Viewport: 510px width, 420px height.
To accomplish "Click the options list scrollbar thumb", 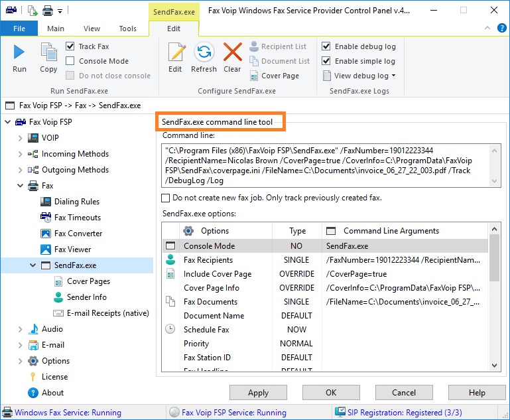I will [x=494, y=257].
